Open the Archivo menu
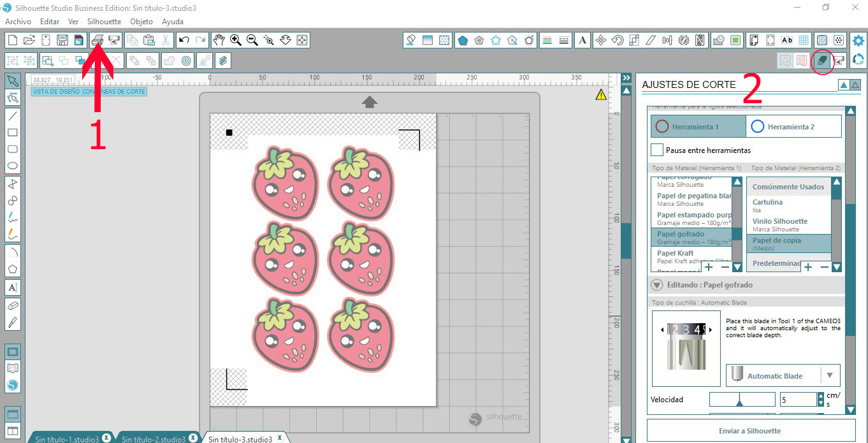 coord(18,21)
